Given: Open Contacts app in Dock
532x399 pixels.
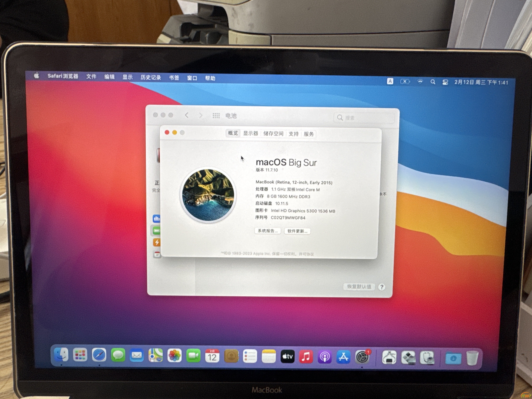Looking at the screenshot, I should coord(231,356).
